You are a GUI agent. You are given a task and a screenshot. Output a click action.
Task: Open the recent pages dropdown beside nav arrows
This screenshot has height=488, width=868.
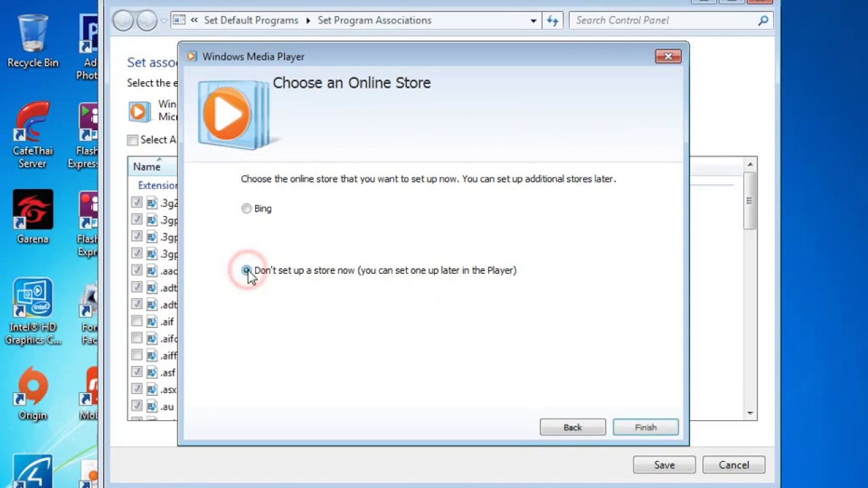point(163,21)
